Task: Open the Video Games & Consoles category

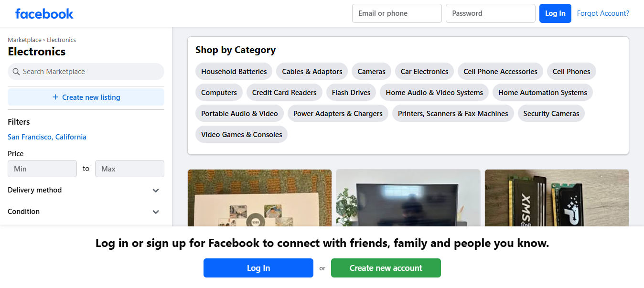Action: [241, 134]
